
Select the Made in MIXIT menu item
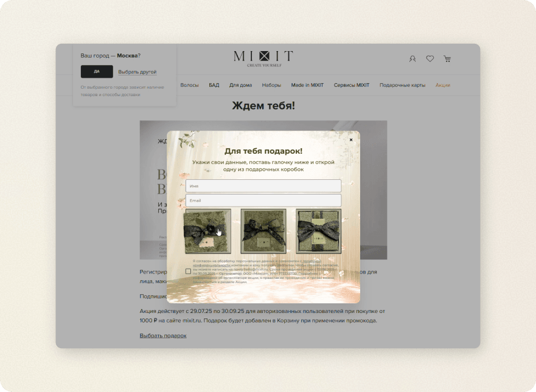(x=307, y=85)
